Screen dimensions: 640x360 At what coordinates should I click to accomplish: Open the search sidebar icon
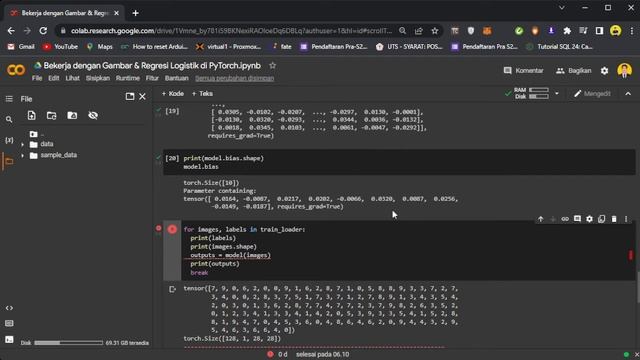9,120
